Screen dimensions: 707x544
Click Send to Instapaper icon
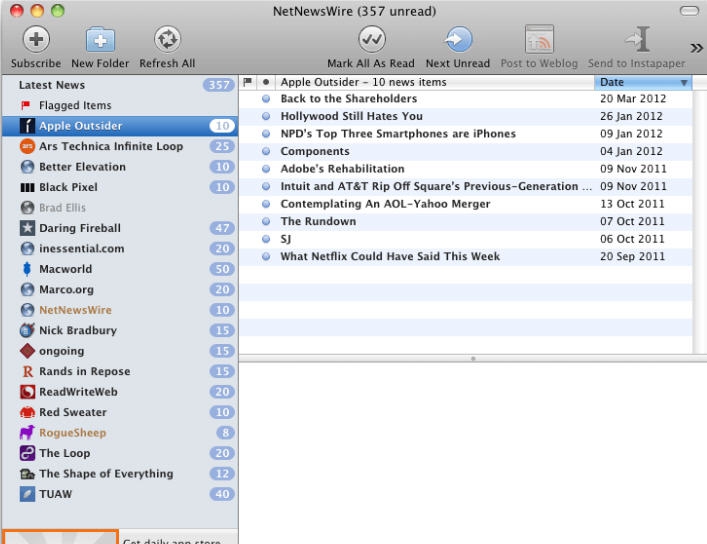tap(637, 39)
